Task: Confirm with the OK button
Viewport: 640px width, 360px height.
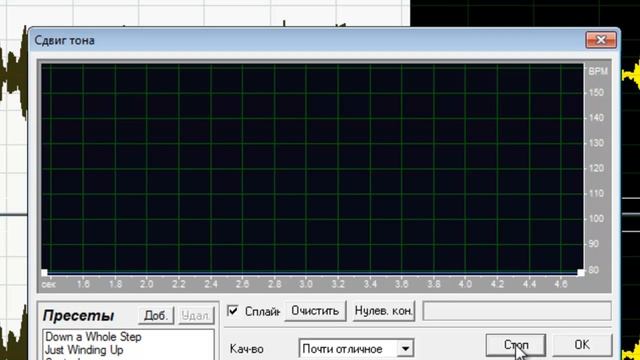Action: [x=582, y=345]
